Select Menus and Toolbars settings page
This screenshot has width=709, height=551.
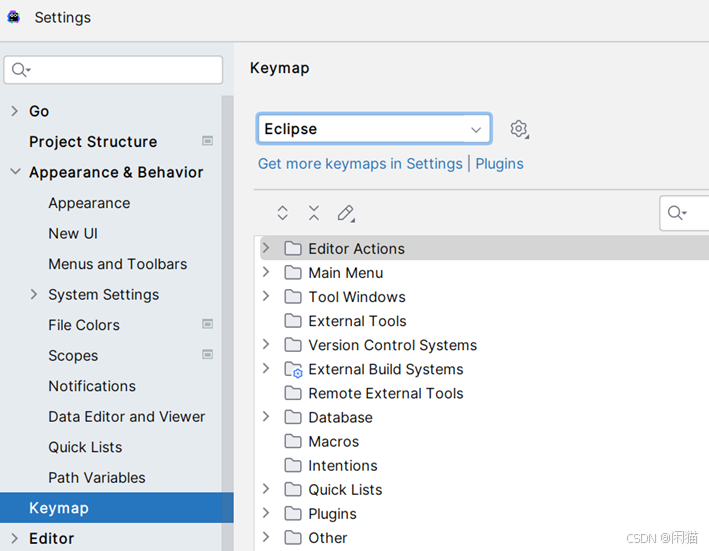(117, 264)
